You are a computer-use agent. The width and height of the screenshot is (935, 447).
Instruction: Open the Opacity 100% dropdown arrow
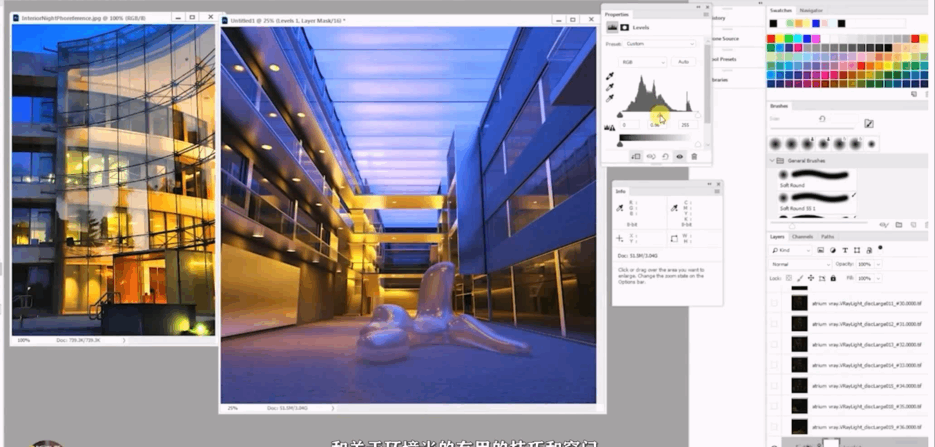coord(879,264)
